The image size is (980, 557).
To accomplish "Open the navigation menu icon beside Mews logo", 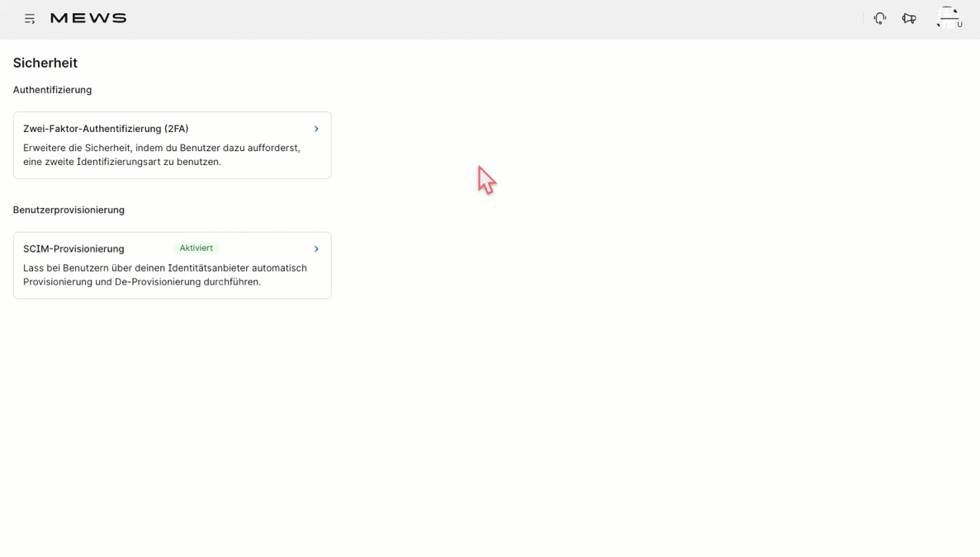I will 30,18.
